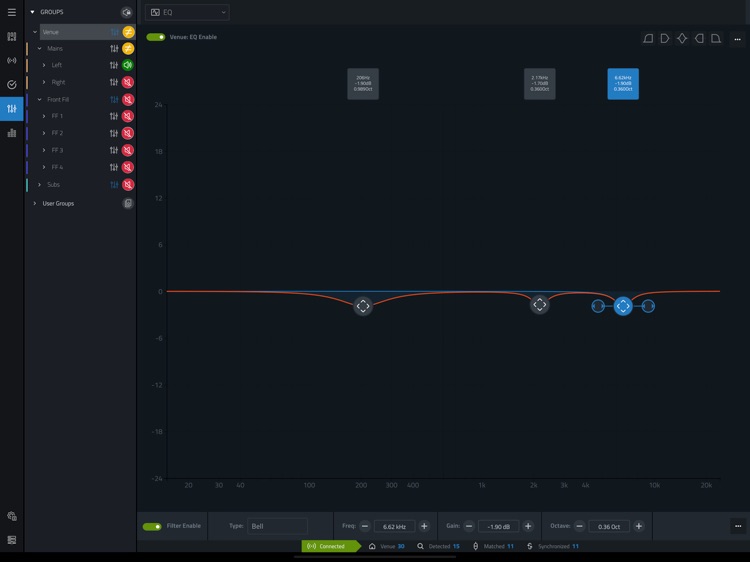Add a high-shelf filter shape
Screen dimensions: 750x562
coord(699,38)
